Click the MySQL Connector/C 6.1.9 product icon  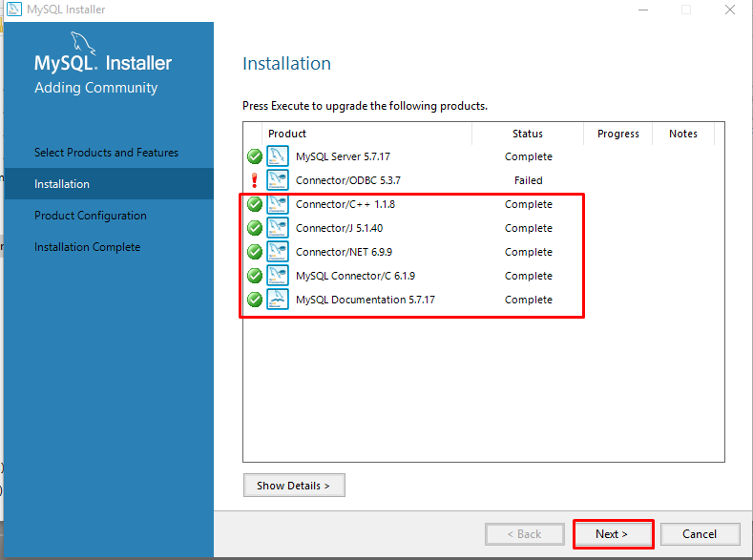click(x=278, y=276)
